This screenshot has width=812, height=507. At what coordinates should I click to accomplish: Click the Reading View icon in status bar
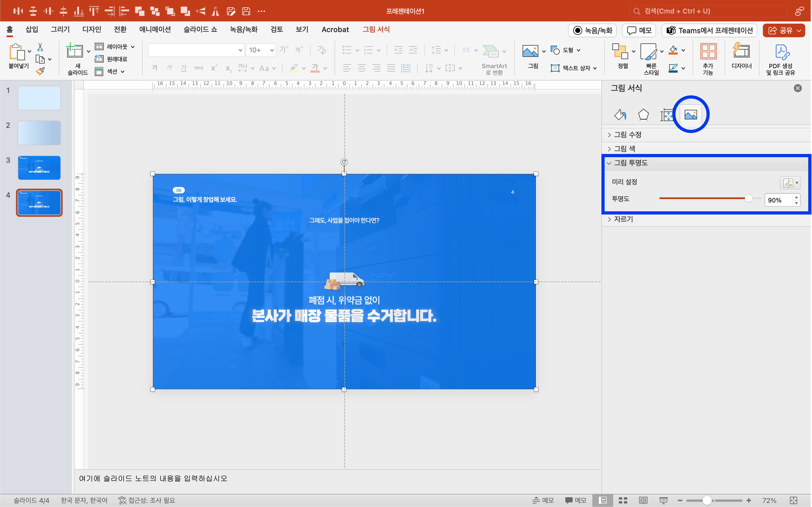point(643,500)
